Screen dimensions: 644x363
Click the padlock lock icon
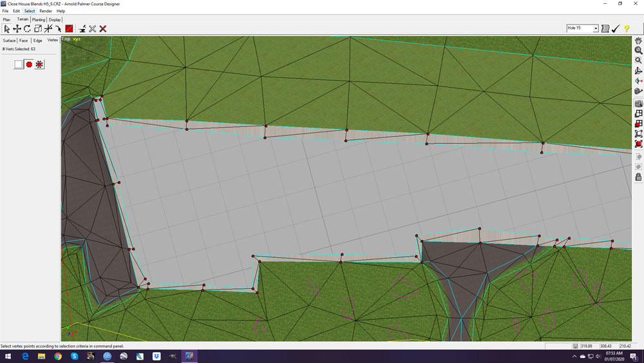tap(638, 177)
